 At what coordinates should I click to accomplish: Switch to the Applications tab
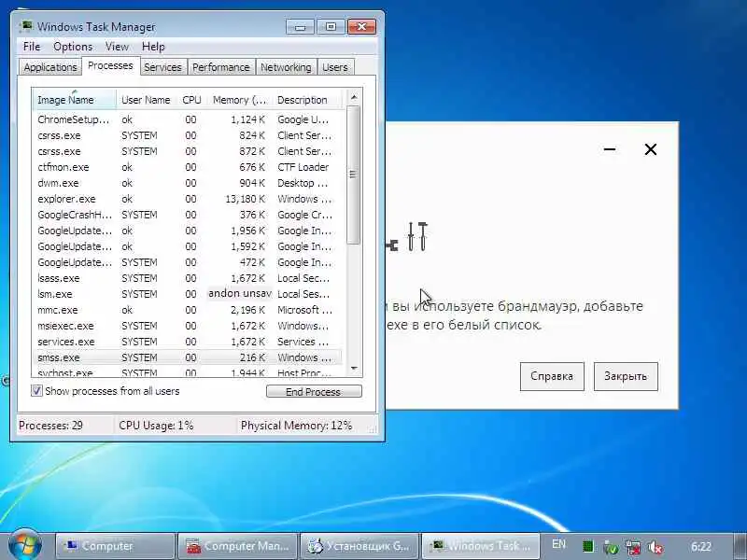(x=50, y=67)
